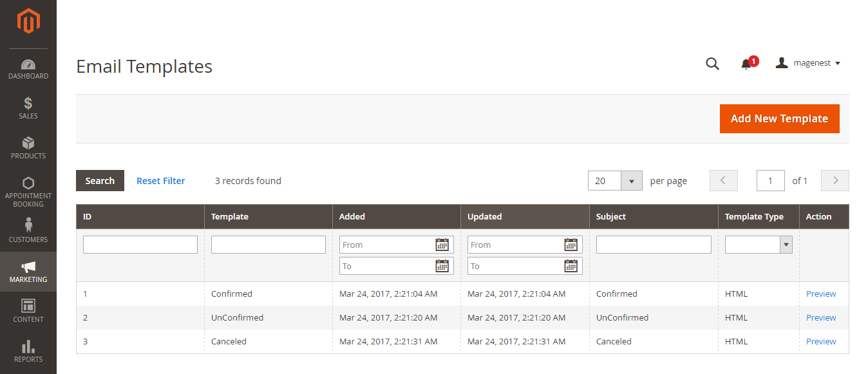Open the Sales menu in sidebar
Screen dimensions: 868x374
tap(28, 108)
